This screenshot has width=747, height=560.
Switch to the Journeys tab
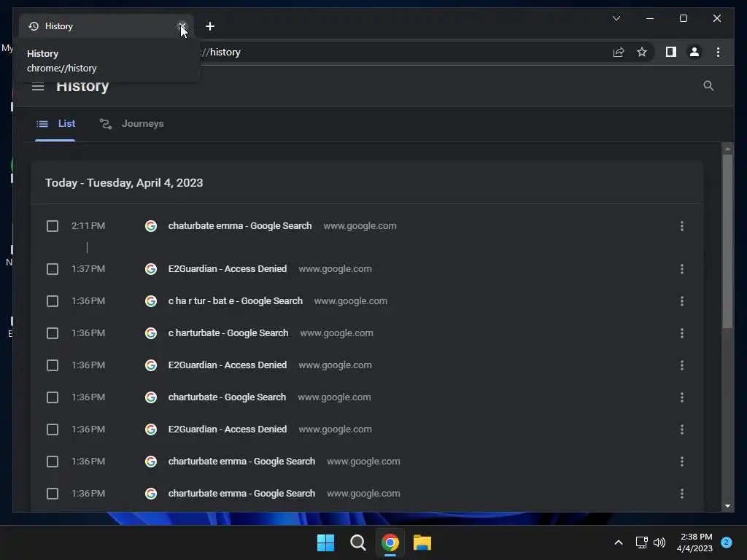[131, 124]
